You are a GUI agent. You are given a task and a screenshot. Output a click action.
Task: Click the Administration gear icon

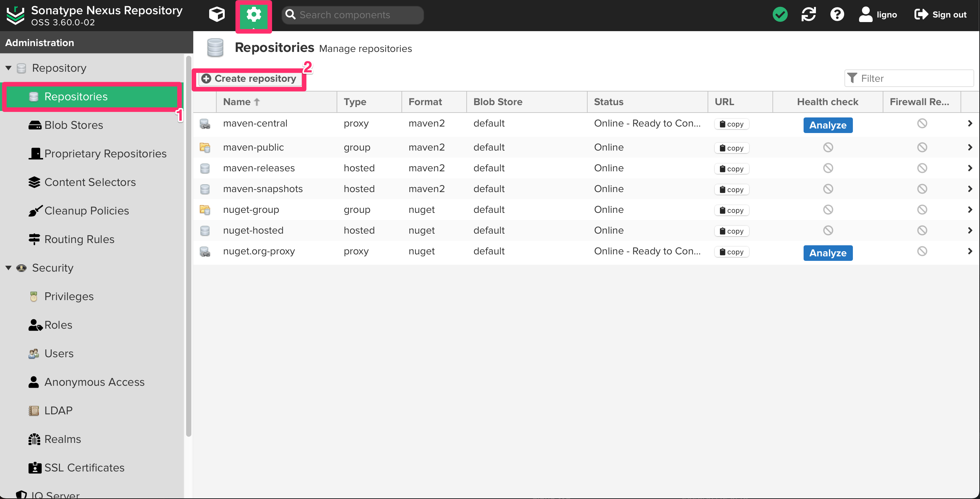(x=253, y=15)
